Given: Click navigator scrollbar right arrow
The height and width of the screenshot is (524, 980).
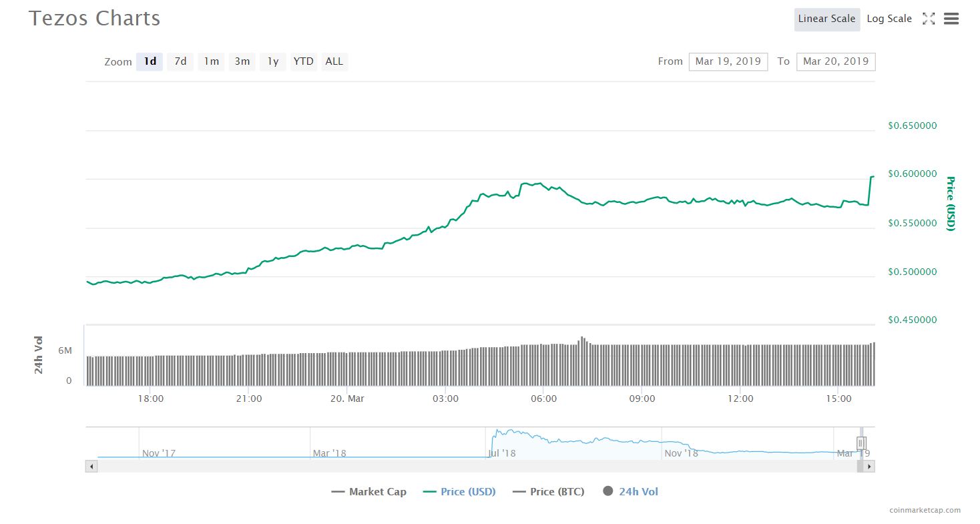Looking at the screenshot, I should [x=869, y=467].
